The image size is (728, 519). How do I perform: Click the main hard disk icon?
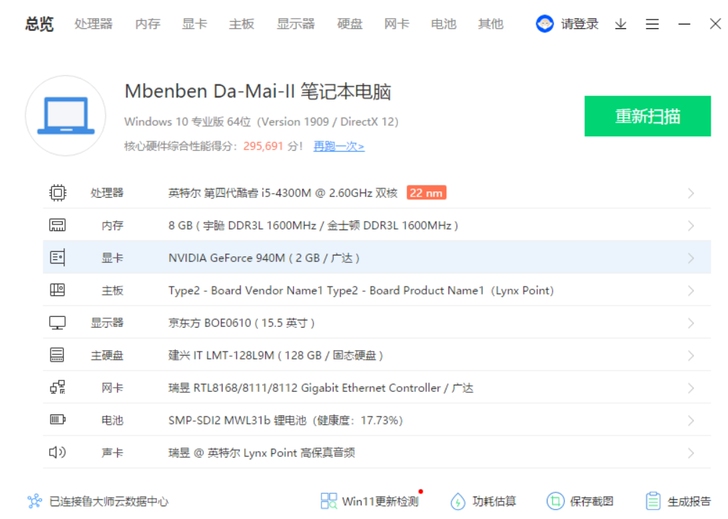[58, 355]
